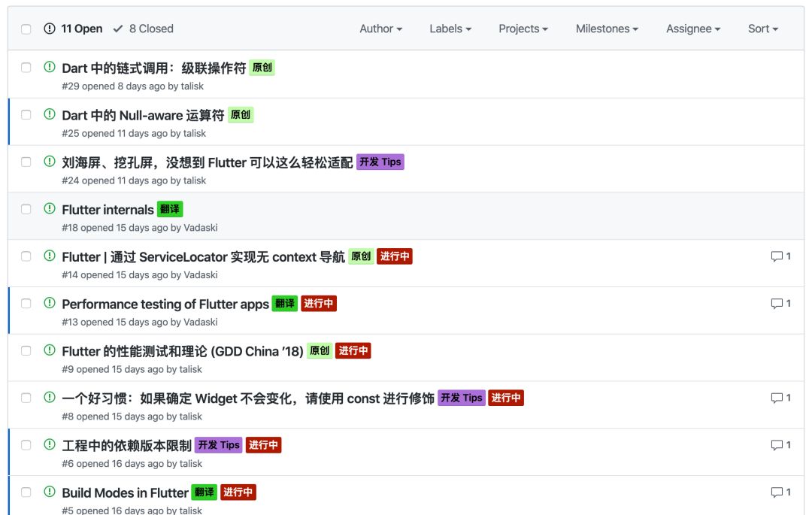Select the checkbox for Flutter internals

coord(26,209)
